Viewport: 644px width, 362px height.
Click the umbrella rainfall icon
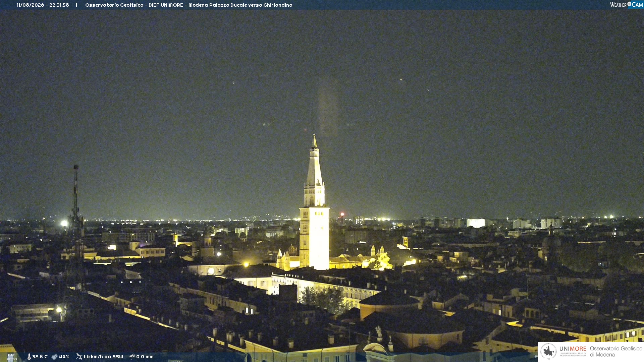[x=132, y=357]
